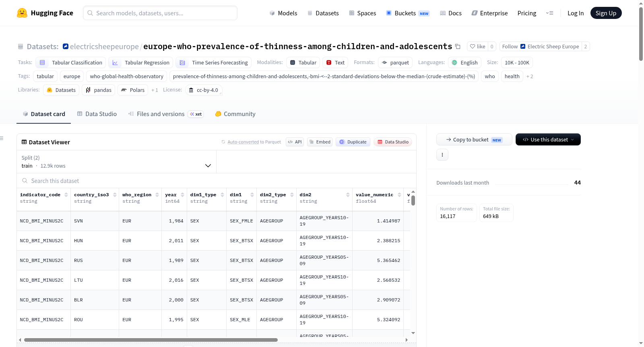Sort by the who_region column icon
Viewport: 644px width, 347px height.
click(157, 195)
